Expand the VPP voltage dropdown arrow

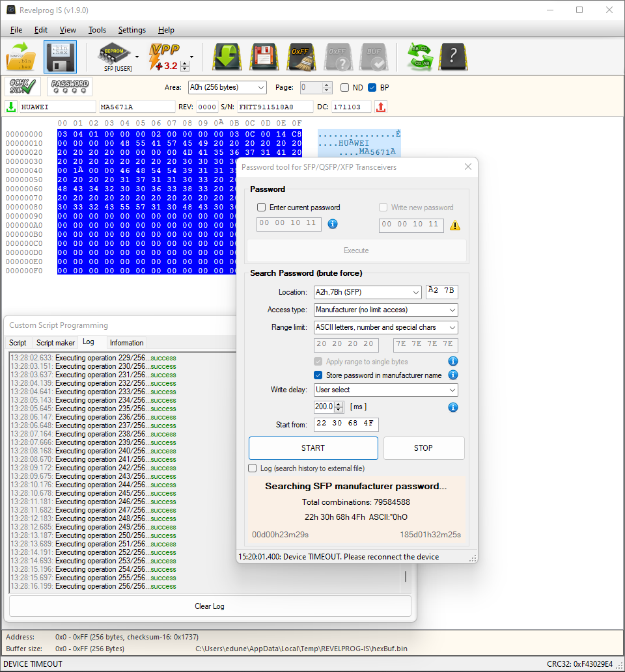[191, 57]
